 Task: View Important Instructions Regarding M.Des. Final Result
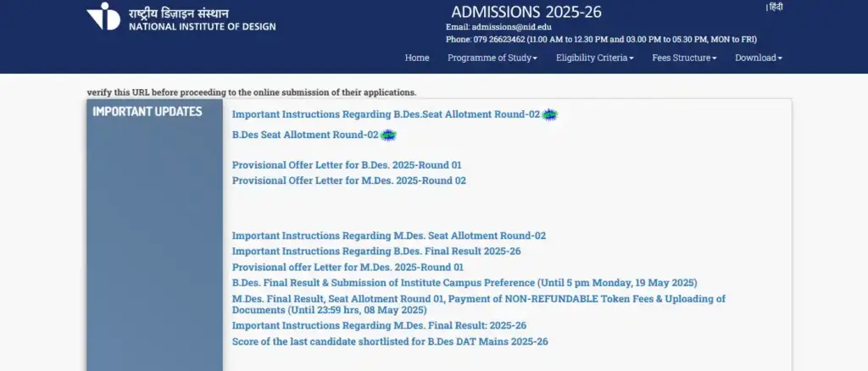380,326
